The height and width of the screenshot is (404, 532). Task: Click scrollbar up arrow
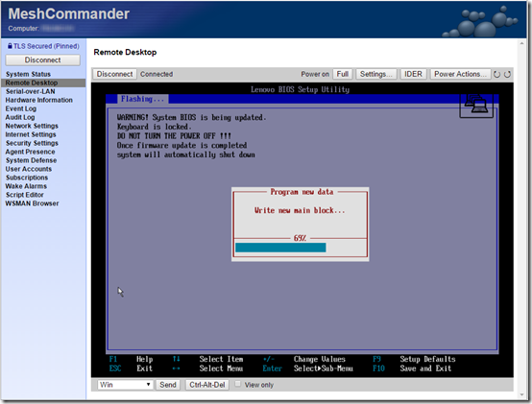[x=521, y=43]
